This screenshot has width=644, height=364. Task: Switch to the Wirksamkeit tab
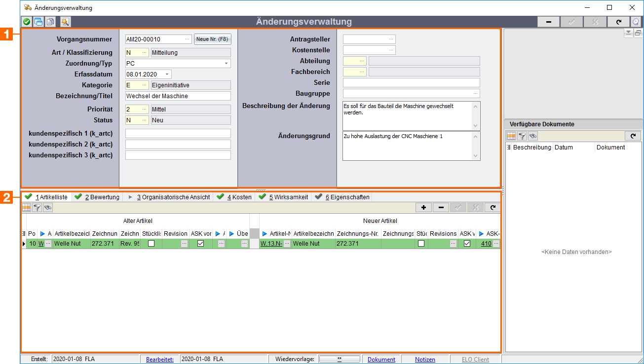pyautogui.click(x=284, y=197)
